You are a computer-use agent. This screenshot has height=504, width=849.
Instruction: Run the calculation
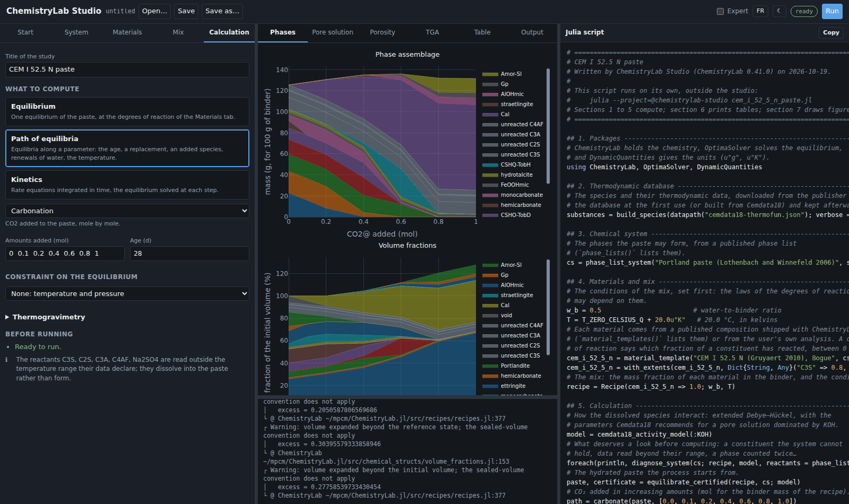(832, 11)
